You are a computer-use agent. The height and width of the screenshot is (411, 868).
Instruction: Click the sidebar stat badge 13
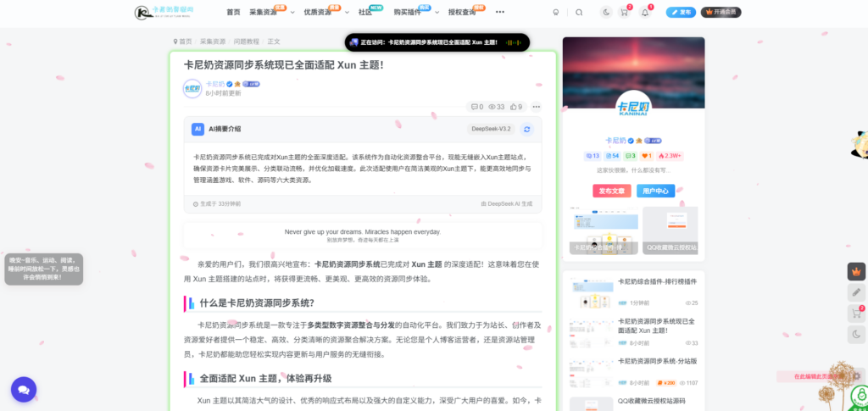(x=593, y=156)
